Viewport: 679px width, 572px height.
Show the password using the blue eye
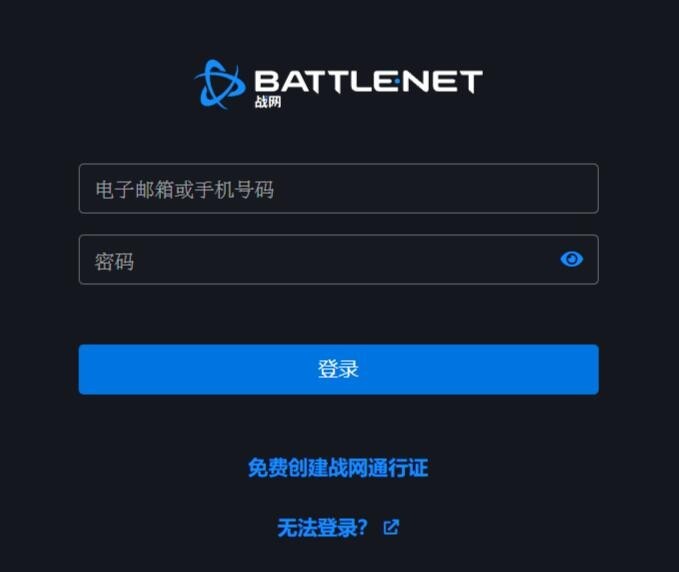click(572, 259)
